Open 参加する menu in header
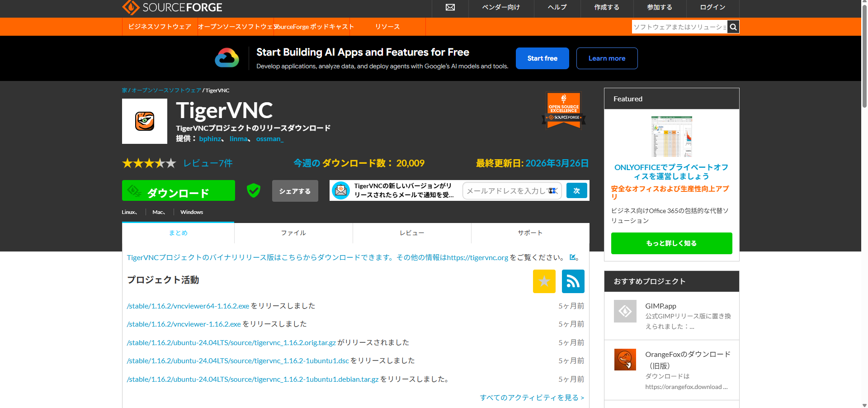 click(660, 7)
